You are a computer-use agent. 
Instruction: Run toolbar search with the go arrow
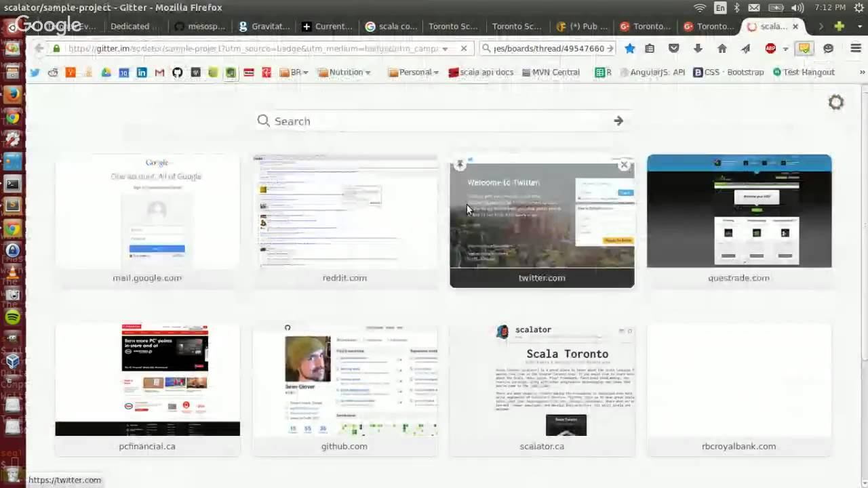tap(610, 48)
